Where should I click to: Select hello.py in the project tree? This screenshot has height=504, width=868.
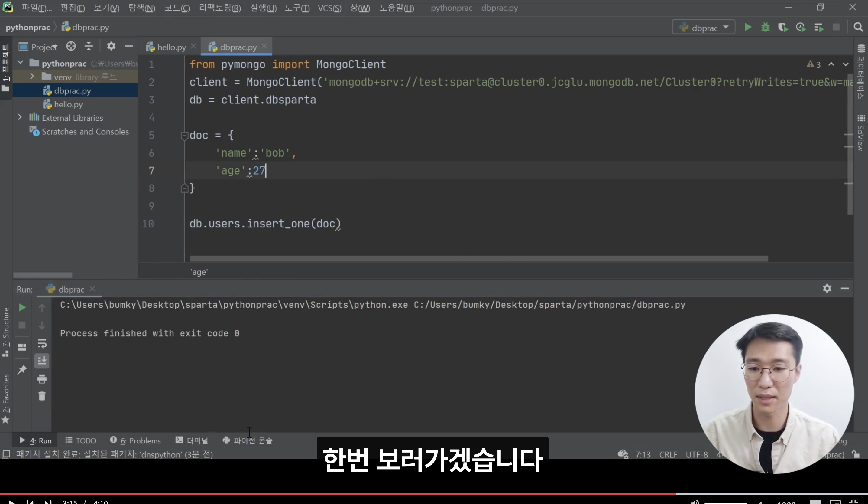[x=68, y=104]
